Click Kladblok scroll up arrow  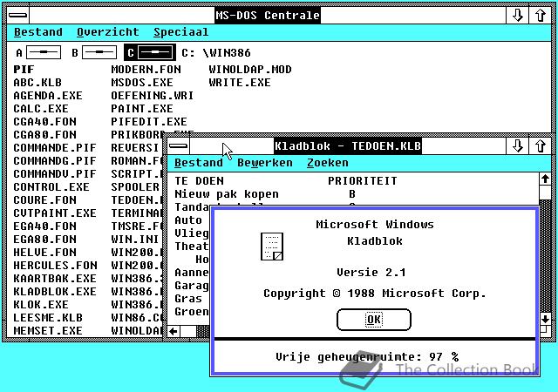545,179
